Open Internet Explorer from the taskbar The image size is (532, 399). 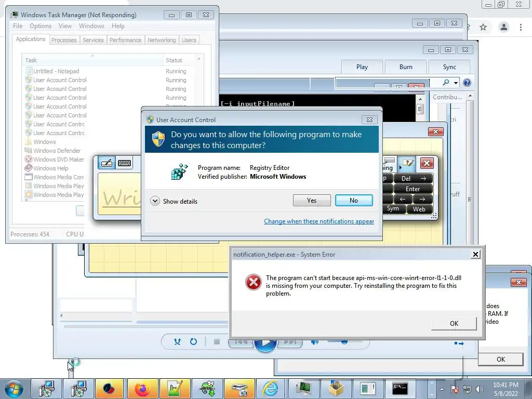pos(270,389)
